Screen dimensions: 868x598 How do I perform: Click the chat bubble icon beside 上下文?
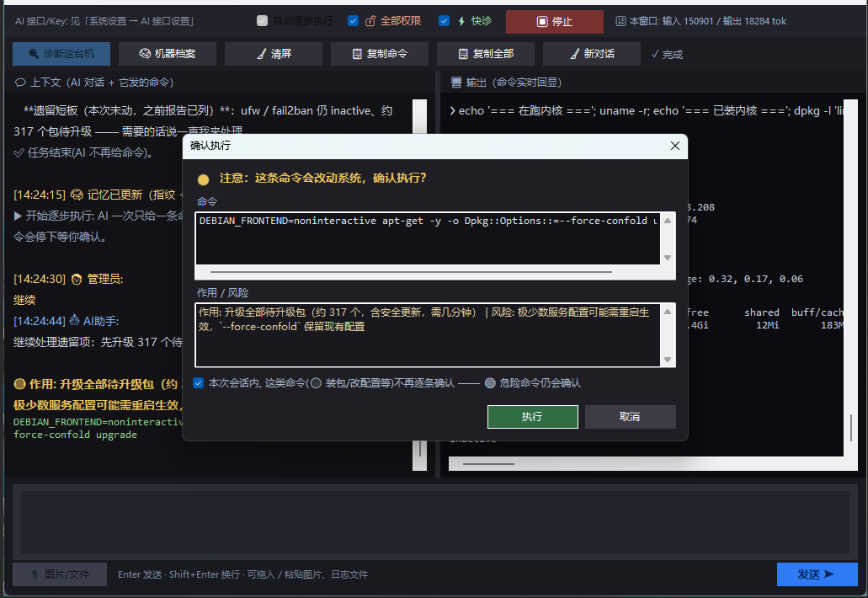point(20,83)
